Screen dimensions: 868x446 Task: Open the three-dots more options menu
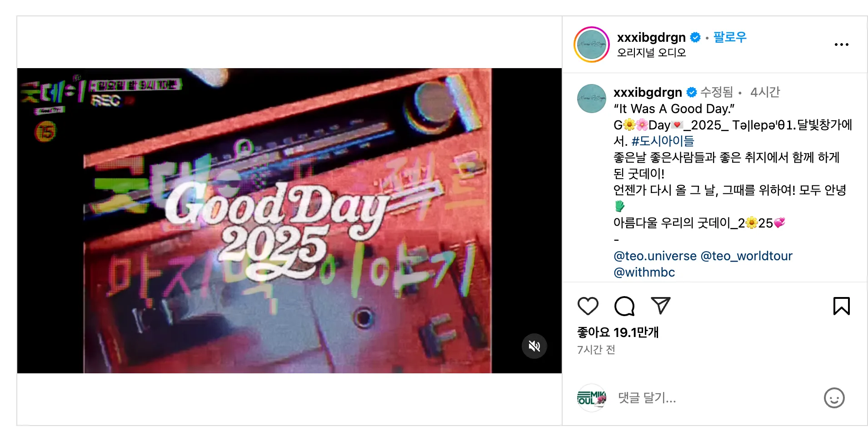(x=842, y=45)
